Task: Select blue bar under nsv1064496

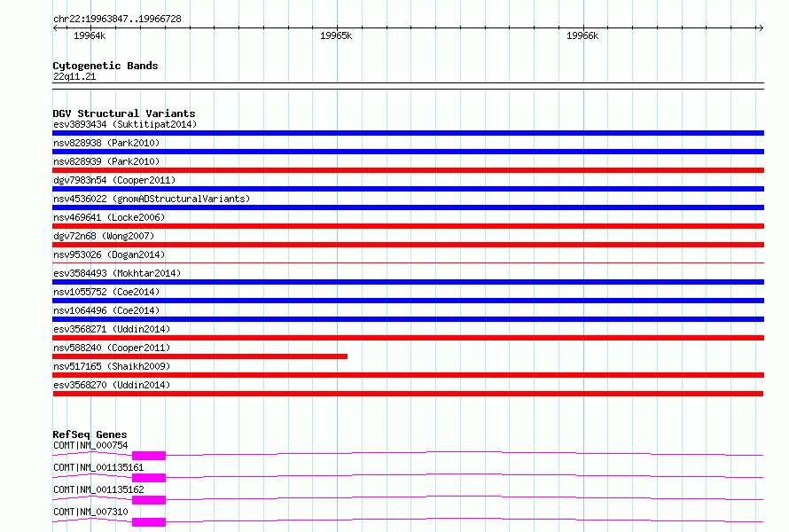Action: [408, 319]
